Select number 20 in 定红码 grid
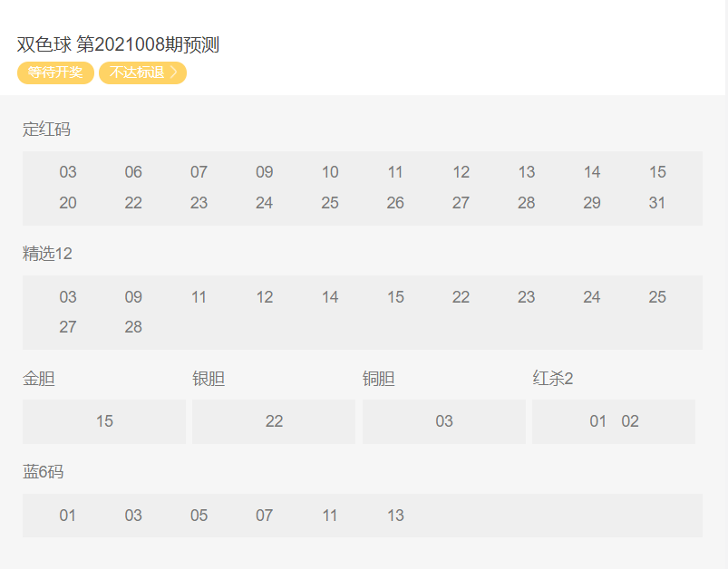Screen dimensions: 728x569 (x=68, y=203)
